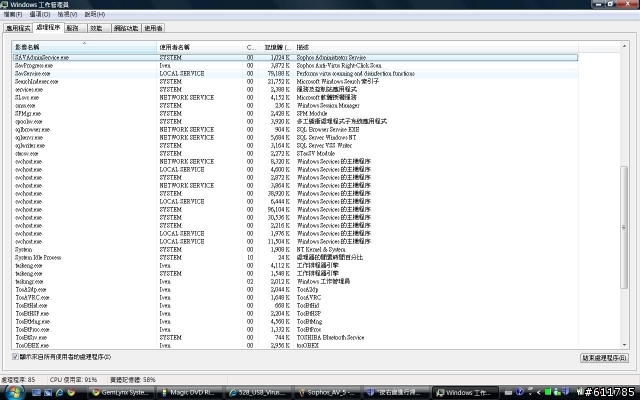The image size is (640, 400).
Task: Switch to the 效能 tab
Action: pos(99,28)
